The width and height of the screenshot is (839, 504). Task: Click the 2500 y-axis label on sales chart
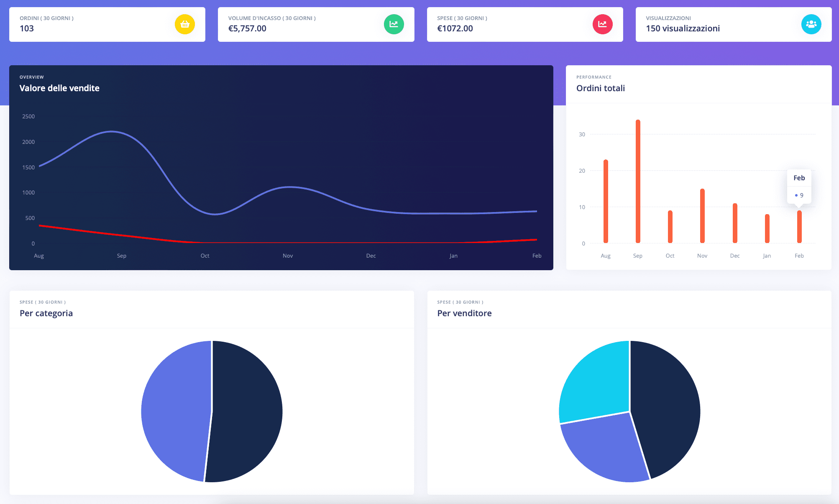(x=28, y=116)
